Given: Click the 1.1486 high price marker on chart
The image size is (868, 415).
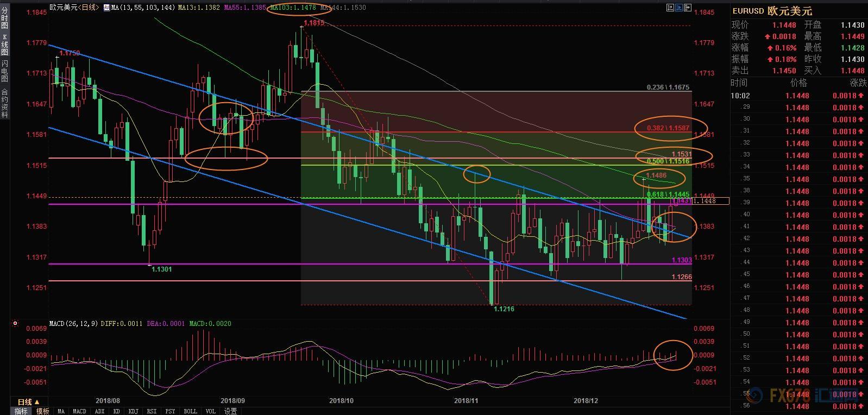Looking at the screenshot, I should [x=656, y=175].
